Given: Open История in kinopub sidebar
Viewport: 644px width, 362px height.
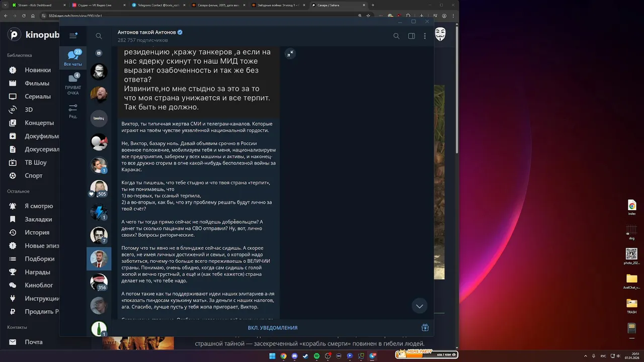Looking at the screenshot, I should (37, 232).
